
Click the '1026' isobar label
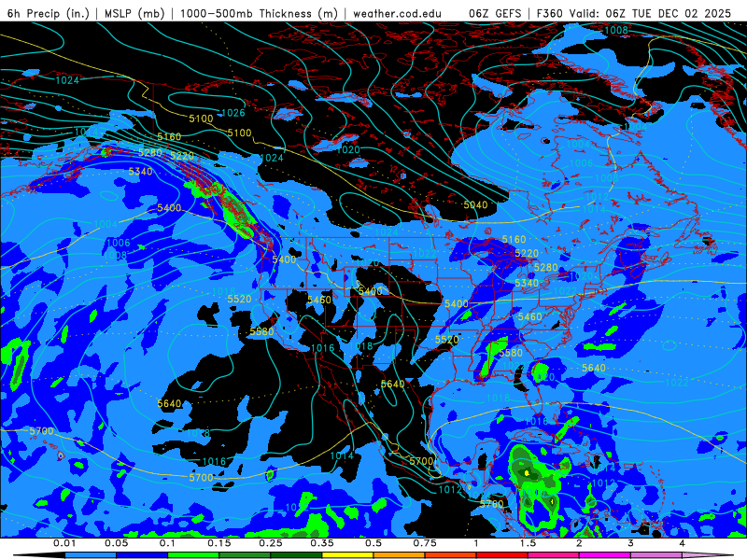click(x=233, y=113)
